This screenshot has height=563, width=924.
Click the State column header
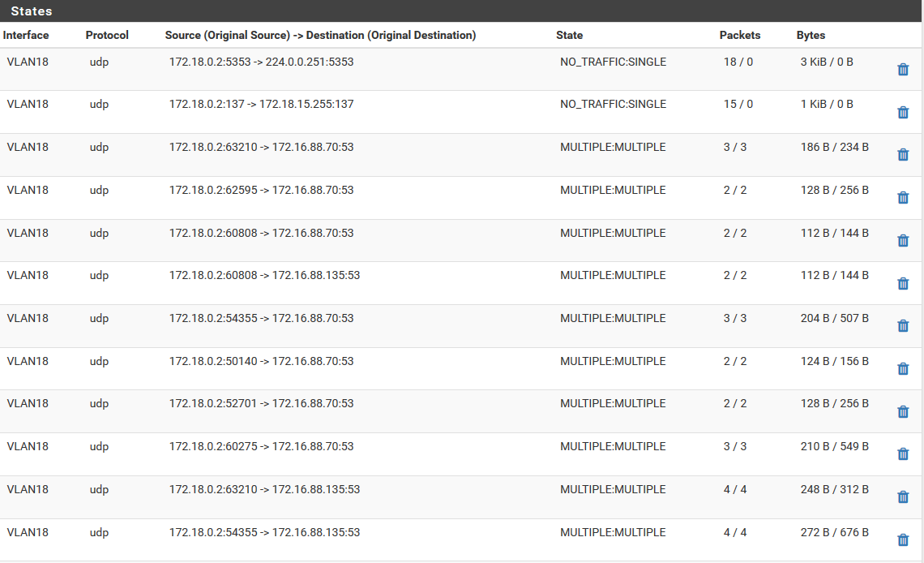pyautogui.click(x=569, y=36)
